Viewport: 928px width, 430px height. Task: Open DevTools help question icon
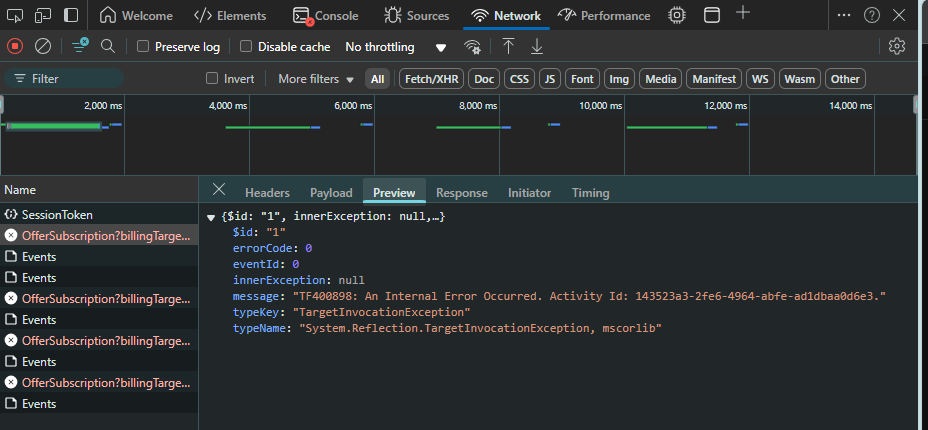click(872, 15)
